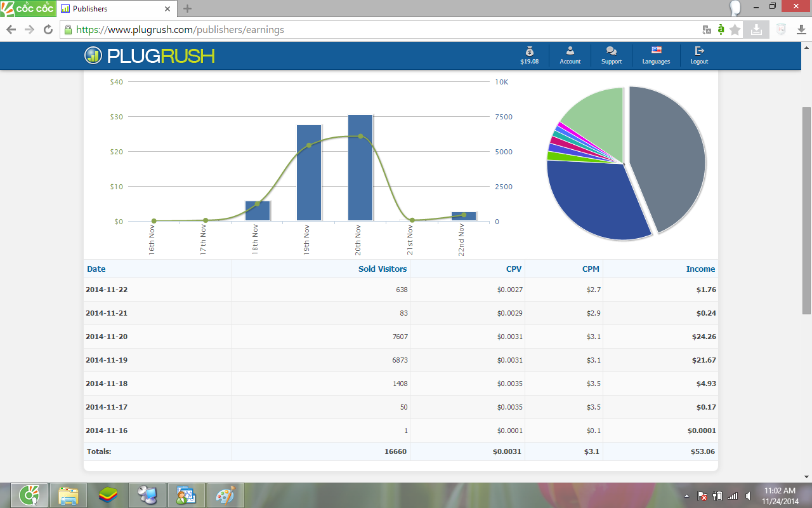Select the Publishers tab
The image size is (812, 508).
coord(114,9)
